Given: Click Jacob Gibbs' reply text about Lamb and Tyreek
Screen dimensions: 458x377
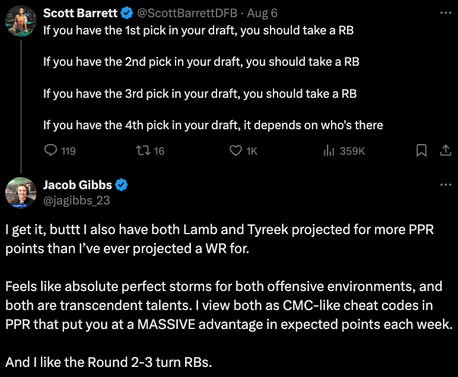Looking at the screenshot, I should tap(219, 239).
